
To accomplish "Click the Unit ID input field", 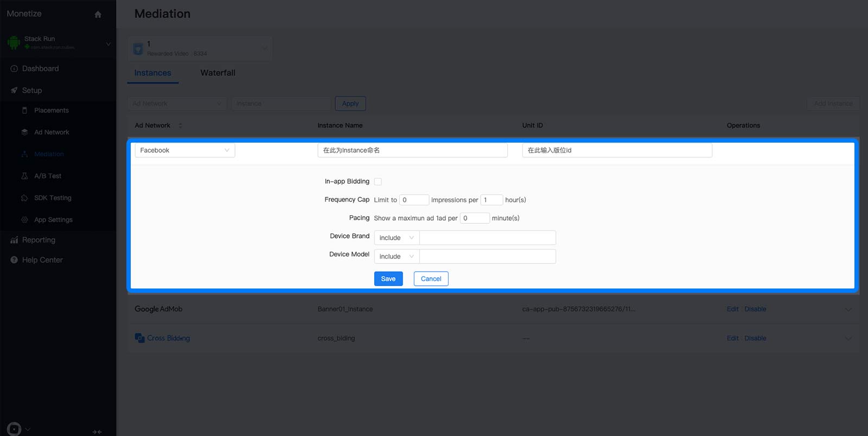I will tap(617, 150).
